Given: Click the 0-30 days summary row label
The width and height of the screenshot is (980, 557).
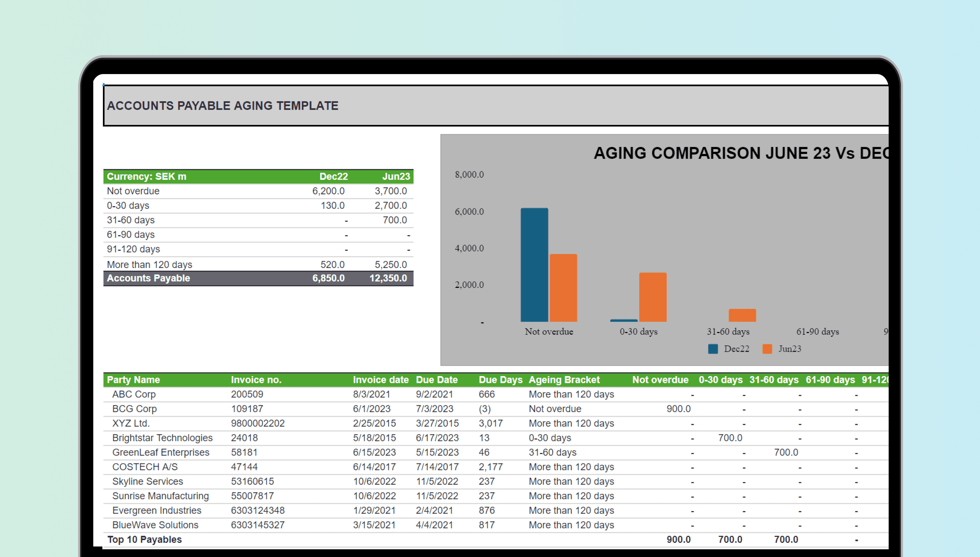Looking at the screenshot, I should coord(128,205).
